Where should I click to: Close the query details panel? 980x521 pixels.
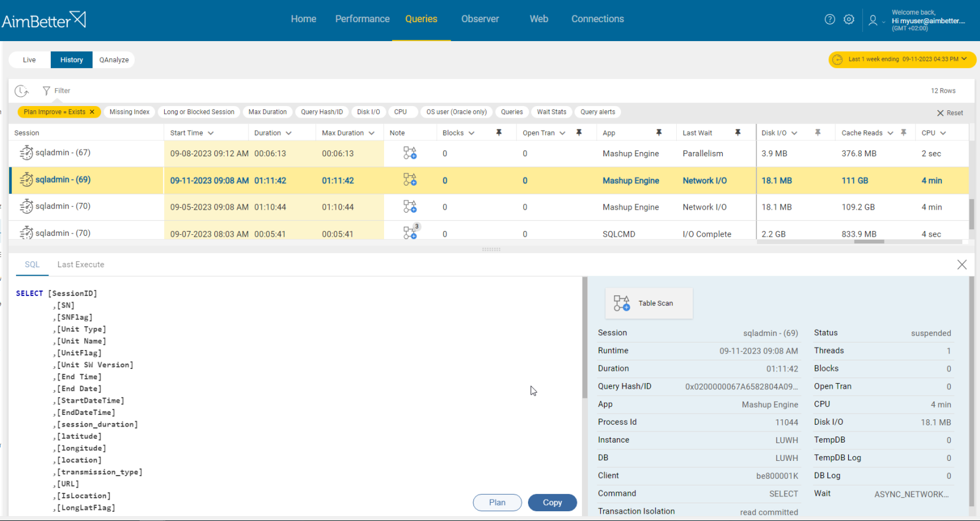pos(962,265)
